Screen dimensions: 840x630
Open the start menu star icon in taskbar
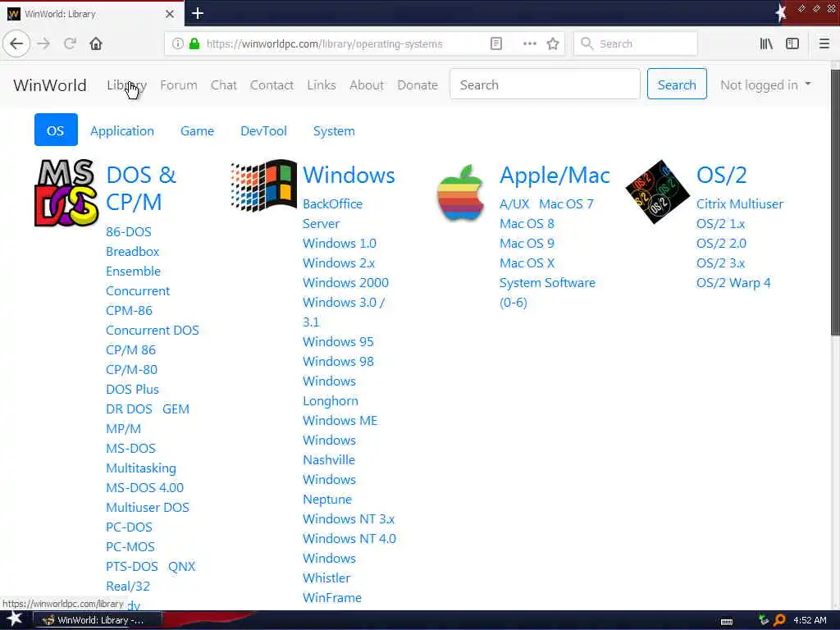[14, 619]
